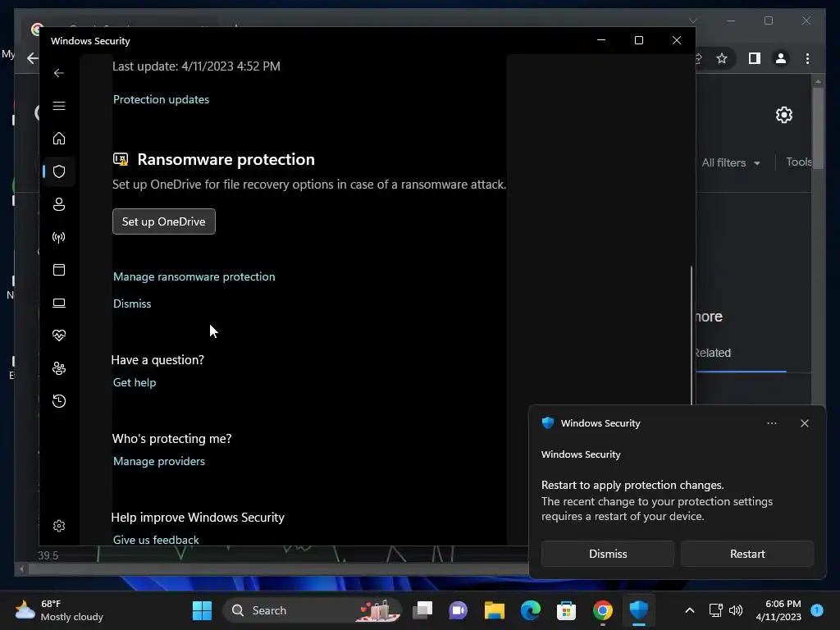The image size is (840, 630).
Task: Open Microsoft Edge from the taskbar
Action: 531,610
